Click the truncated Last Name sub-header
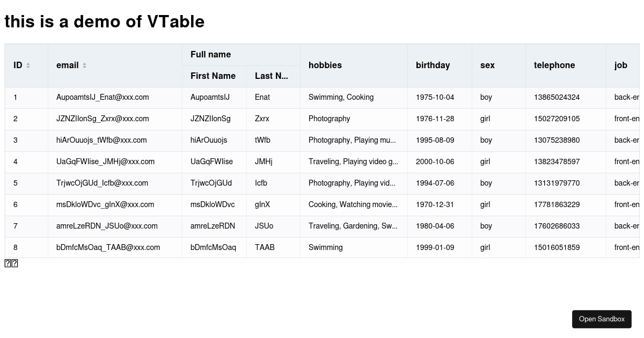Image resolution: width=644 pixels, height=338 pixels. pos(272,76)
